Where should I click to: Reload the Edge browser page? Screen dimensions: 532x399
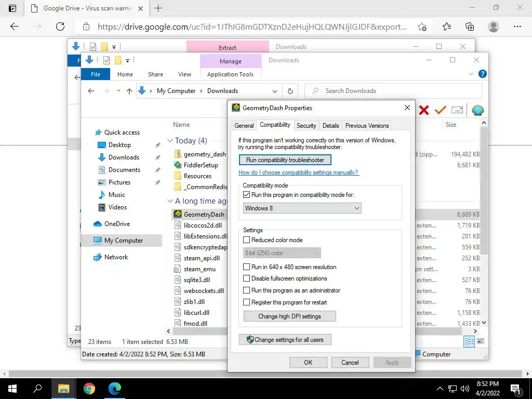(60, 26)
